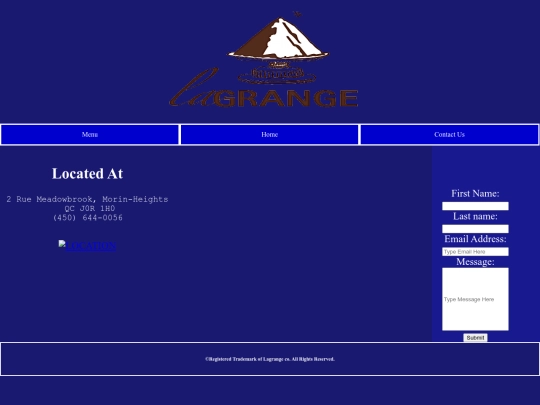This screenshot has height=405, width=540.
Task: Open the Contact Us navigation tab
Action: [x=449, y=134]
